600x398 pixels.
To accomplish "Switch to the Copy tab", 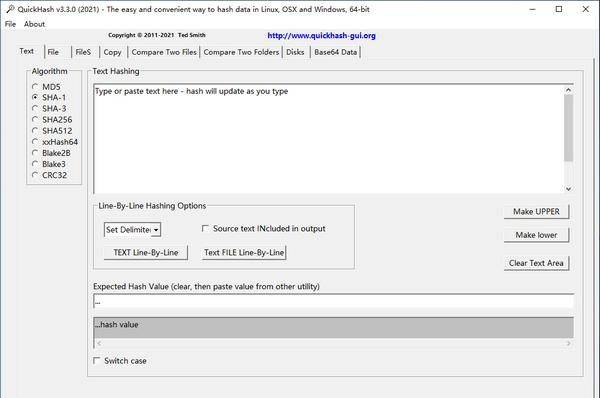I will (x=112, y=52).
